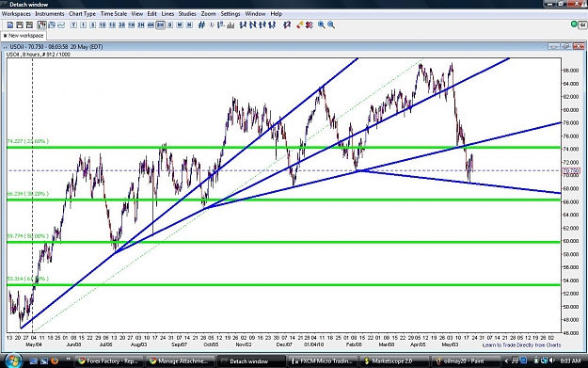Select the 2H time scale button
This screenshot has height=368, width=588.
pos(141,25)
